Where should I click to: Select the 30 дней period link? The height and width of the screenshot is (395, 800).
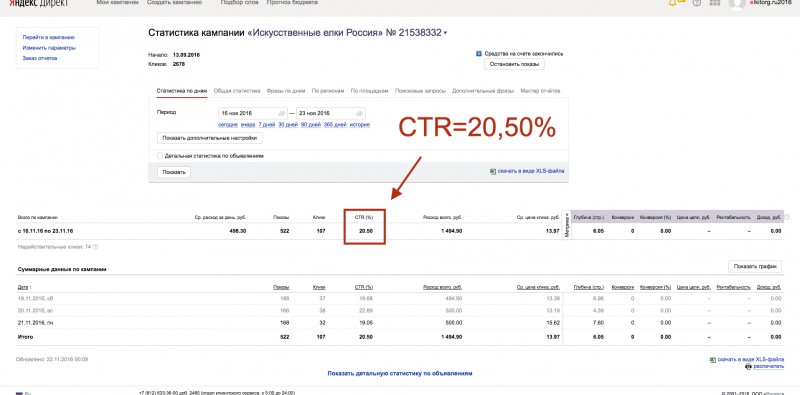tap(288, 125)
